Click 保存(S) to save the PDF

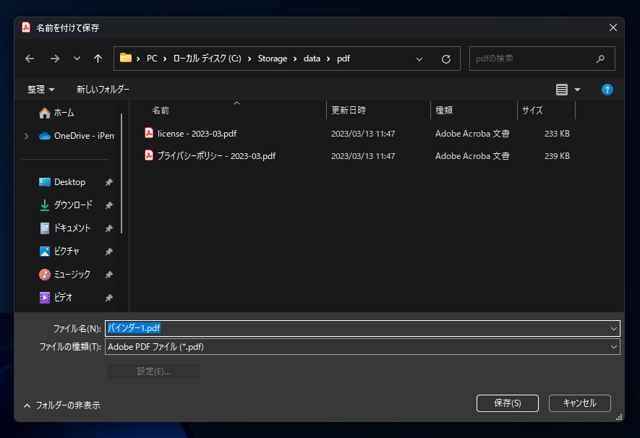[x=507, y=403]
